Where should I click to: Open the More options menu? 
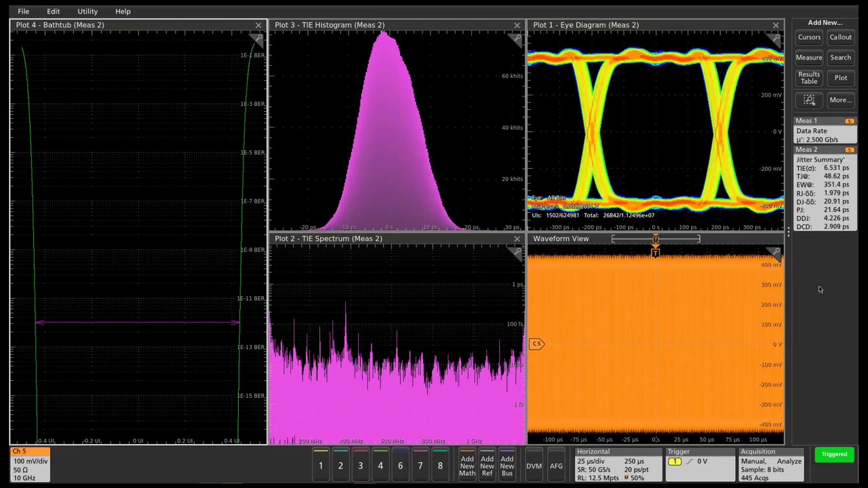pyautogui.click(x=840, y=100)
